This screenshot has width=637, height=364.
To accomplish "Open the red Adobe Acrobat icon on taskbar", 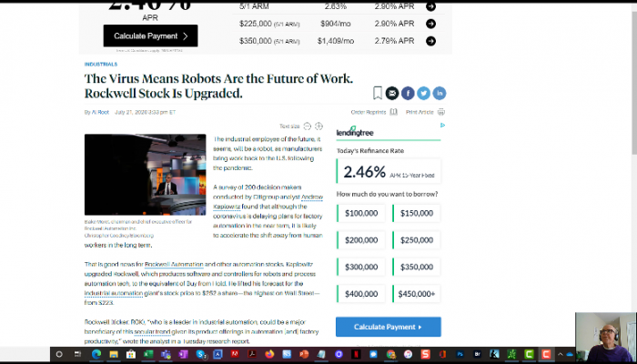I will pyautogui.click(x=252, y=354).
